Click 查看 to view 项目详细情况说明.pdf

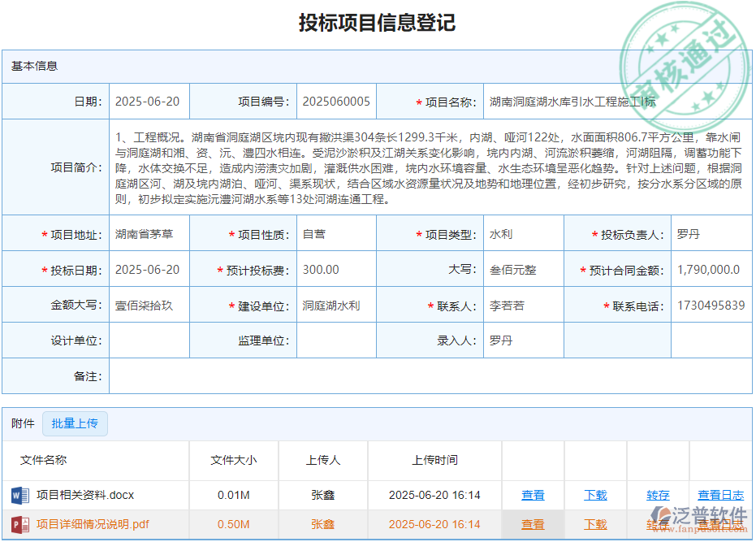(x=533, y=524)
